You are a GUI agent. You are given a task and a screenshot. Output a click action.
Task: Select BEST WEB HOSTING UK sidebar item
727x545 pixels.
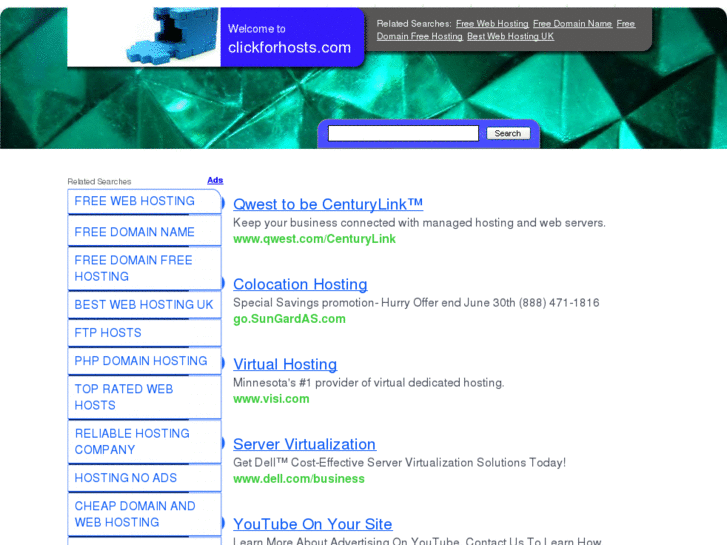[144, 305]
